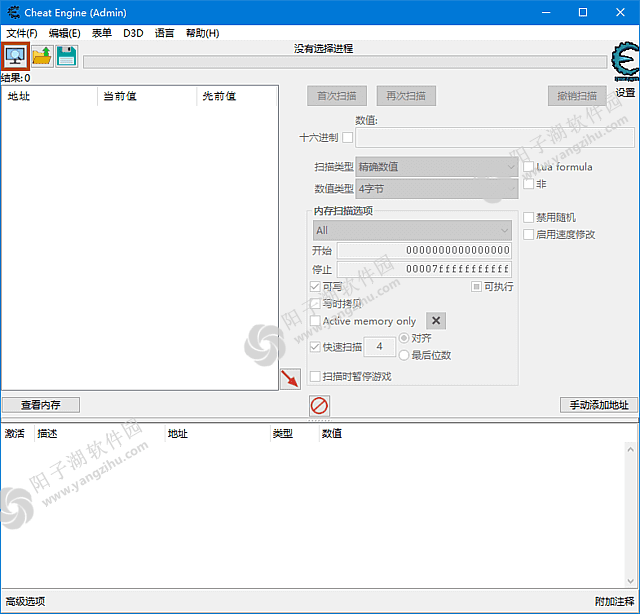Open 高级选项 advanced options
640x614 pixels.
point(25,601)
